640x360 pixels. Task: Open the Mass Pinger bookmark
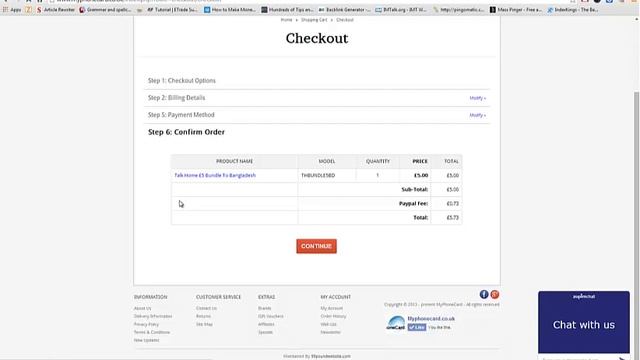pos(516,9)
